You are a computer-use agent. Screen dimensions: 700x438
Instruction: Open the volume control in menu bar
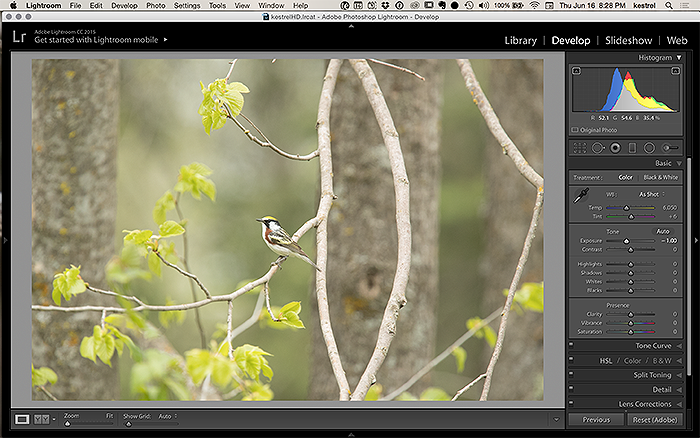pos(483,5)
